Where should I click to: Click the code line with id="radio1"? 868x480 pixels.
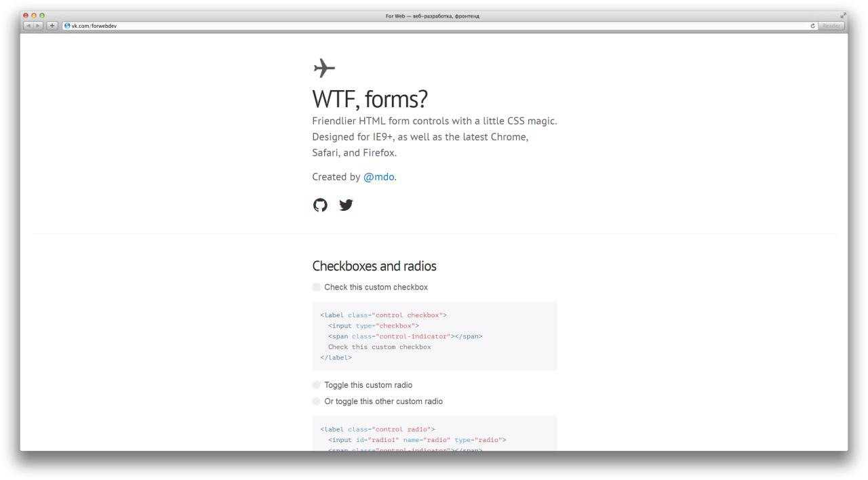pos(417,439)
